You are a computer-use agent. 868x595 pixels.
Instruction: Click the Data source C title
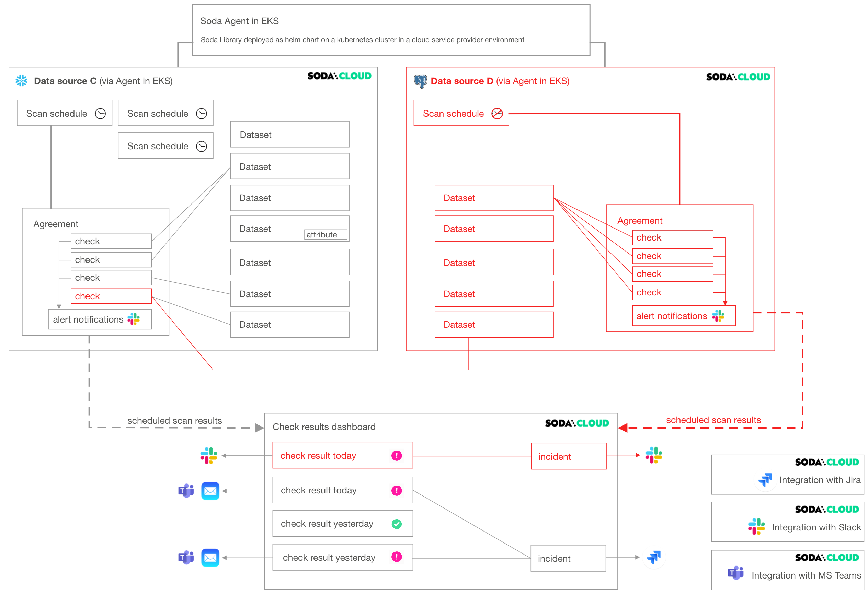coord(103,81)
